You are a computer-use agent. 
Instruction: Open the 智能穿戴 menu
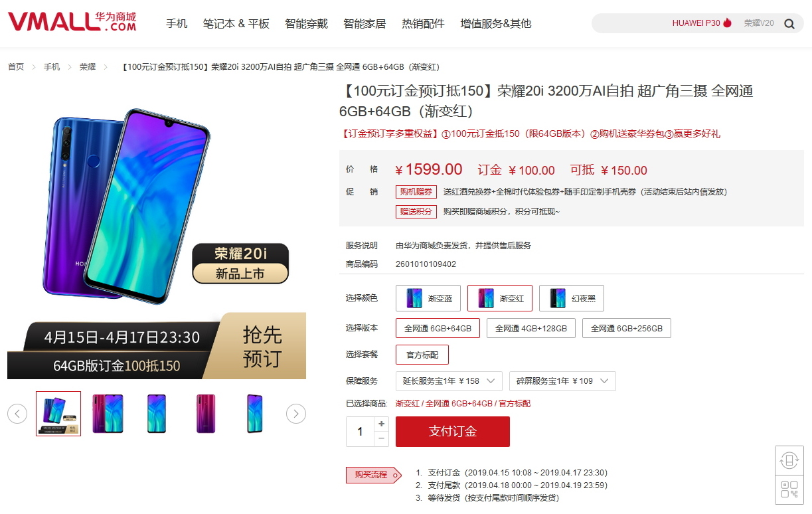306,23
